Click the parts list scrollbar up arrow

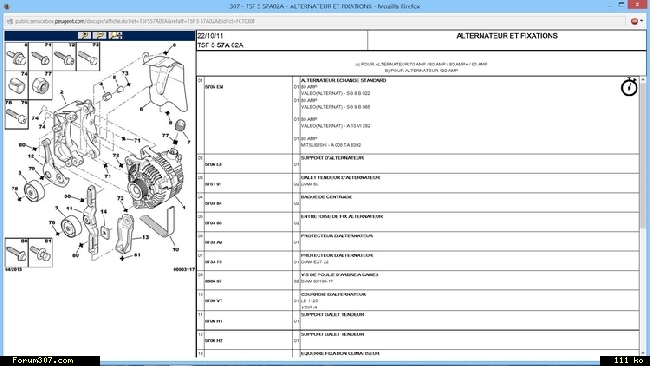click(643, 80)
